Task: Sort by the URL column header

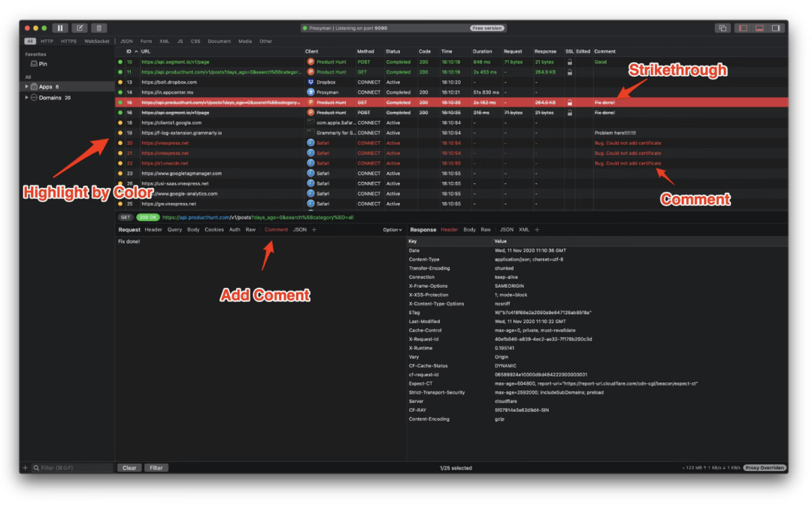Action: click(x=146, y=51)
